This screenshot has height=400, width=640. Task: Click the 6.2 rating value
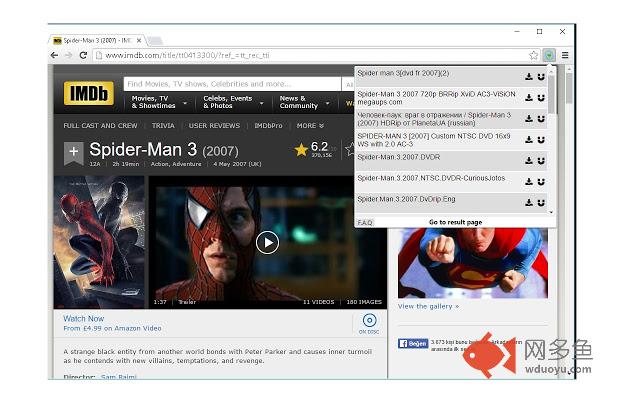click(319, 147)
